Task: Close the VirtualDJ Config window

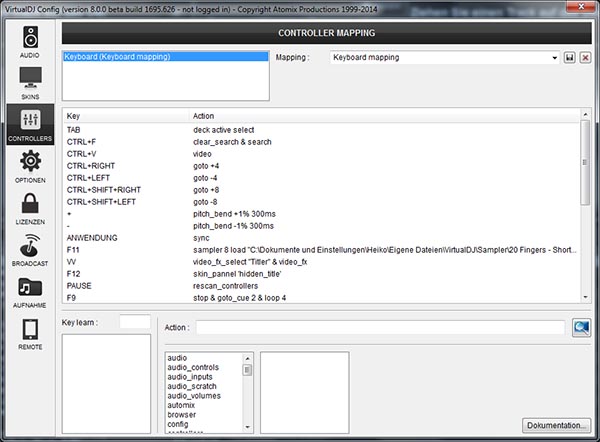Action: (x=580, y=6)
